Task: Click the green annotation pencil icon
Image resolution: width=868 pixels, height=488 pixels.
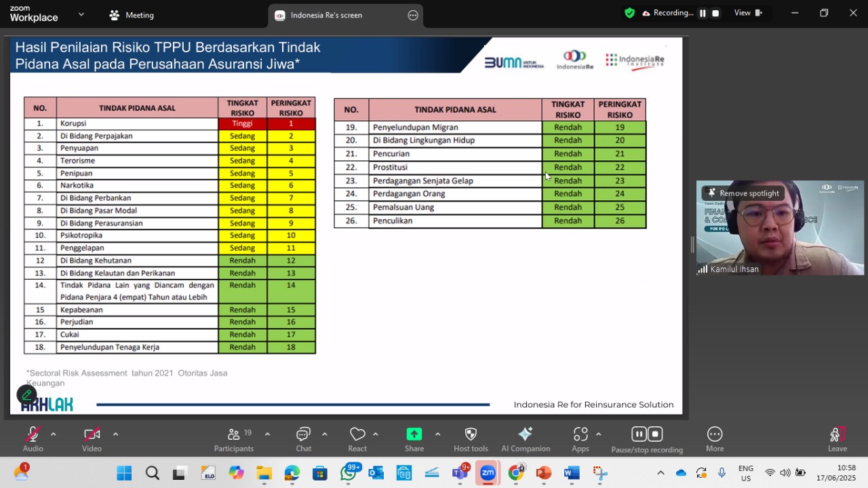Action: (x=26, y=394)
